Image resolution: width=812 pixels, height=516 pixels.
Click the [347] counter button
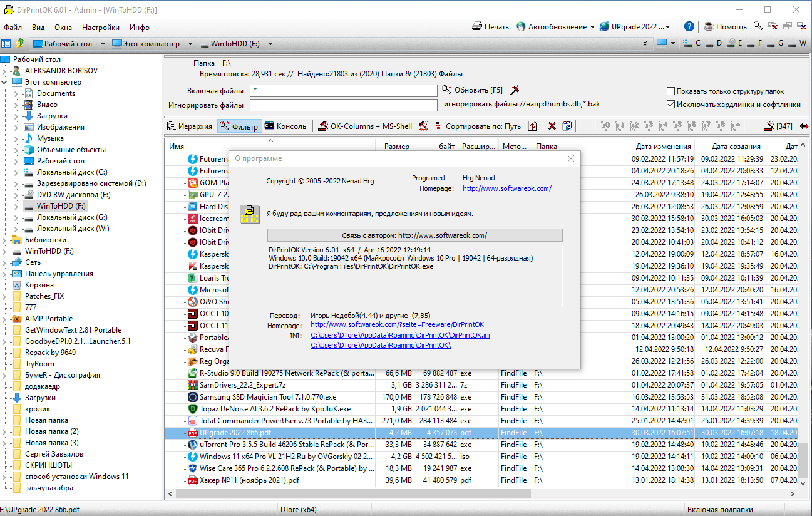pos(778,126)
